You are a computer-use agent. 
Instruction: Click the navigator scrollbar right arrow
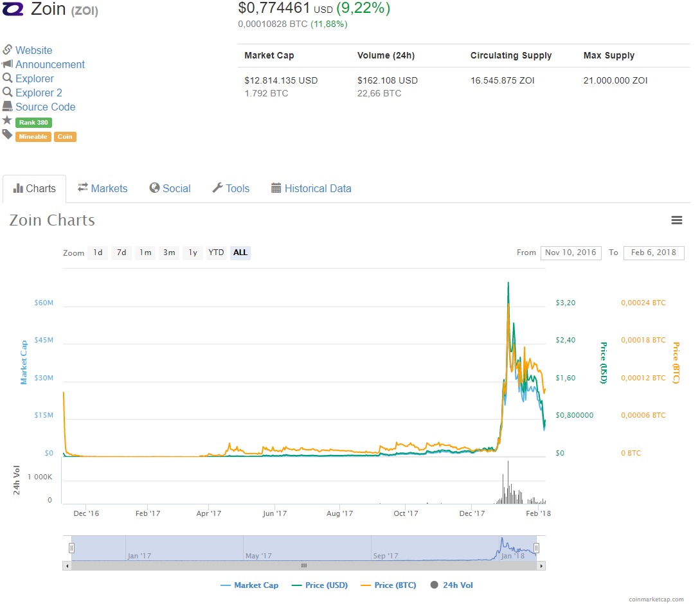541,566
